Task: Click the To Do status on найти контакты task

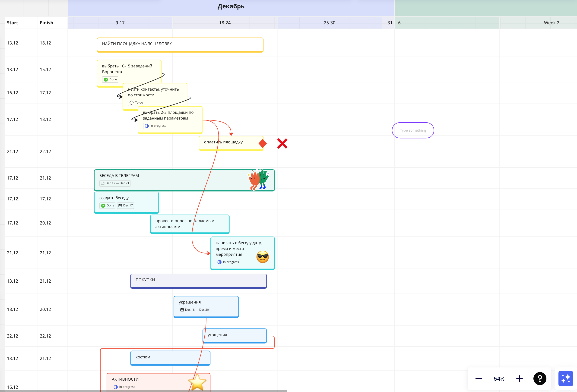Action: click(137, 102)
